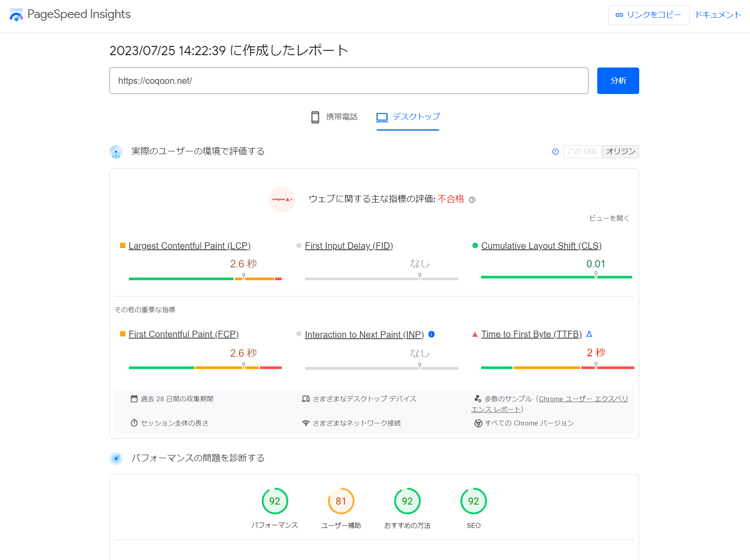Open the Largest Contentful Paint (LCP) link

pos(190,246)
